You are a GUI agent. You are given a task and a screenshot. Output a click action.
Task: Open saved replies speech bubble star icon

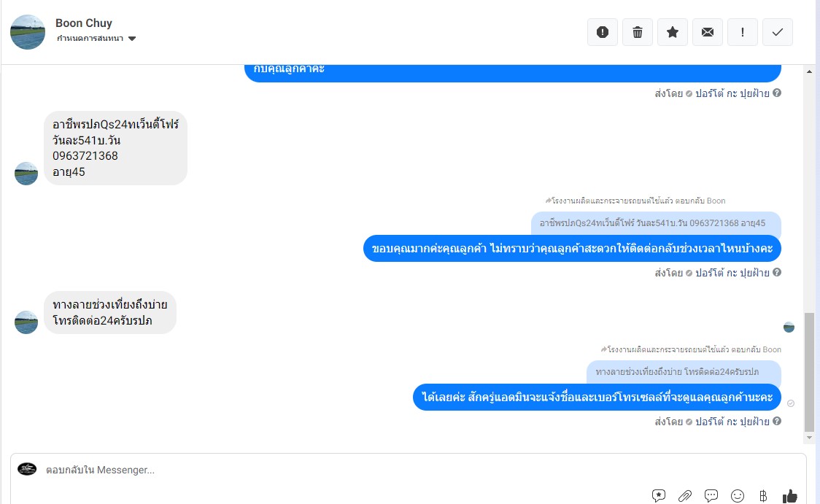[658, 495]
